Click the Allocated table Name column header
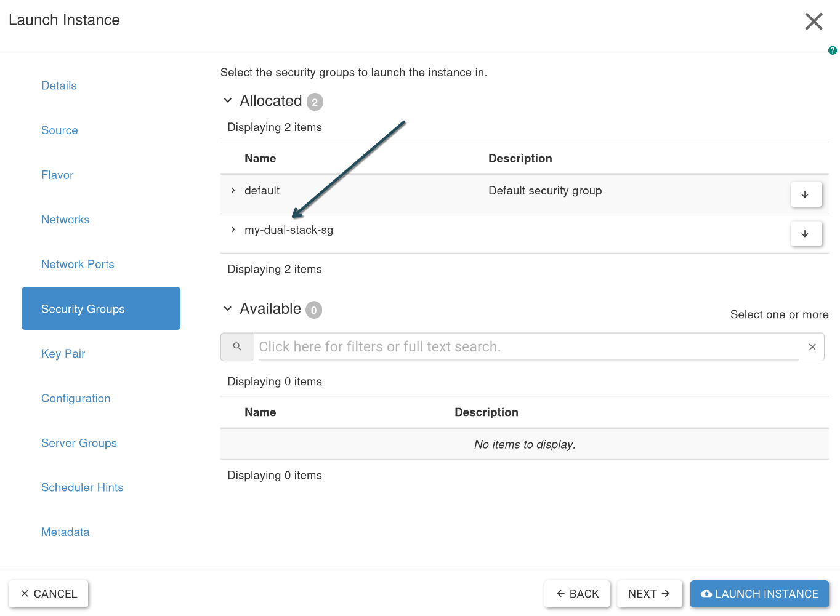 click(260, 159)
